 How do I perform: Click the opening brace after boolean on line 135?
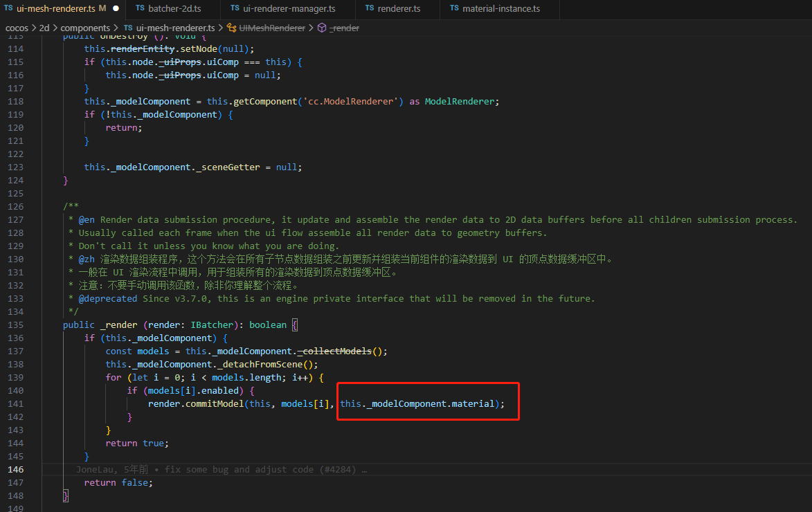(x=295, y=325)
